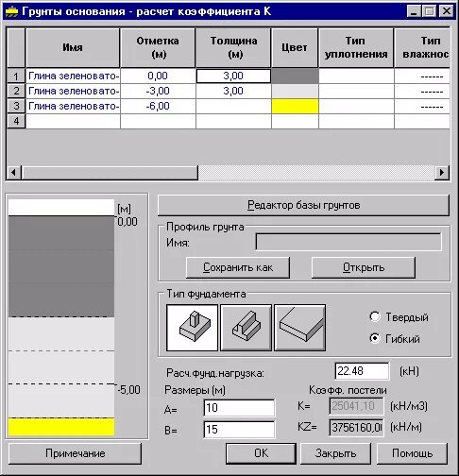Click the table scrollbar left arrow
Screen dimensions: 459x476
coord(13,173)
